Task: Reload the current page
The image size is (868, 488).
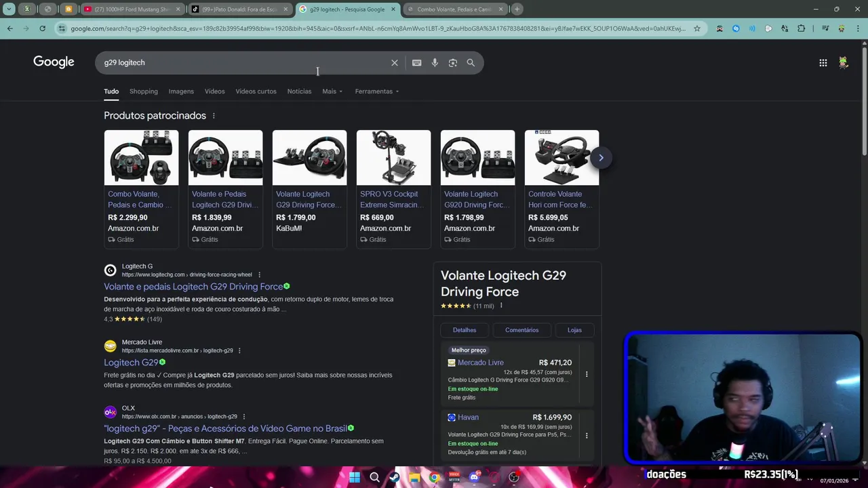Action: (42, 28)
